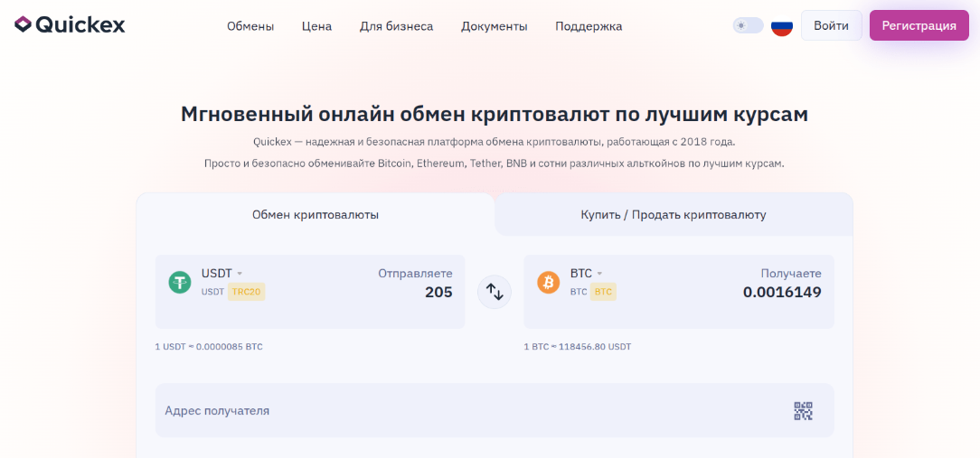The height and width of the screenshot is (458, 980).
Task: Swap currencies with the arrows button
Action: click(495, 292)
